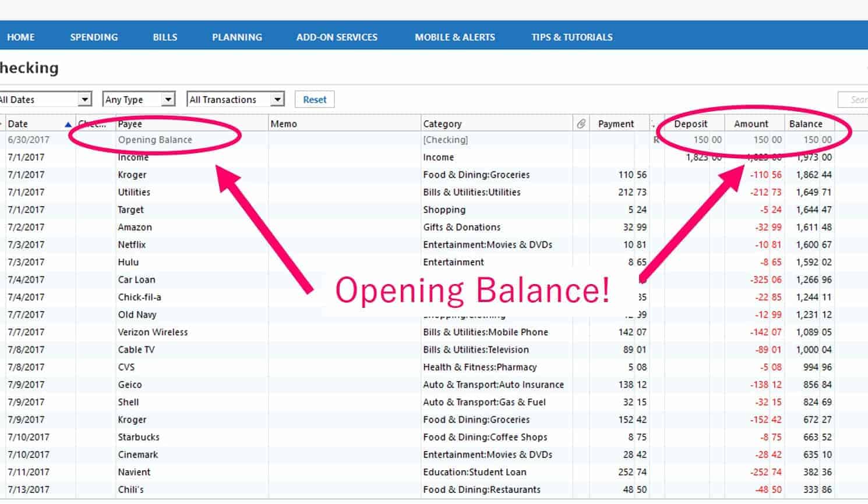Click the Navient student loan transaction

click(x=135, y=472)
